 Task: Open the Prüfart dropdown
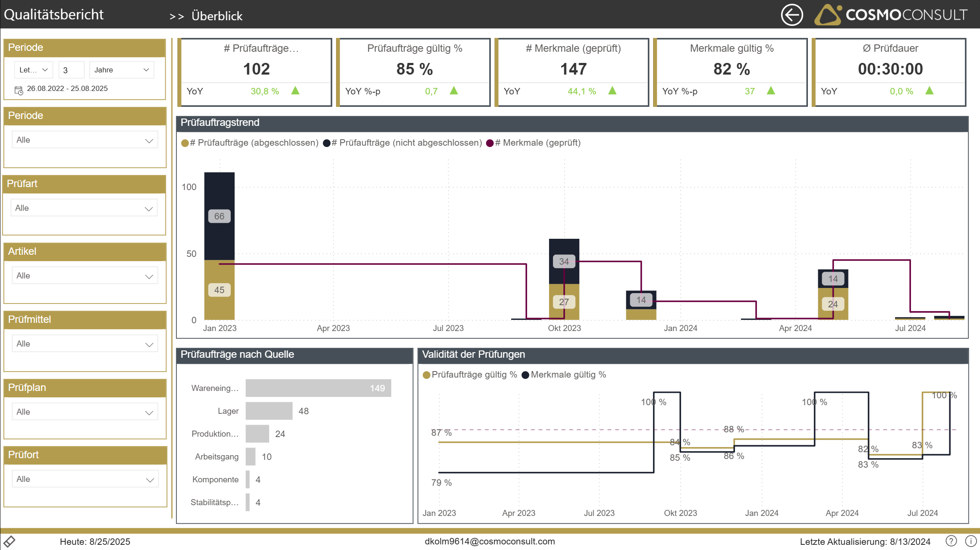[84, 208]
